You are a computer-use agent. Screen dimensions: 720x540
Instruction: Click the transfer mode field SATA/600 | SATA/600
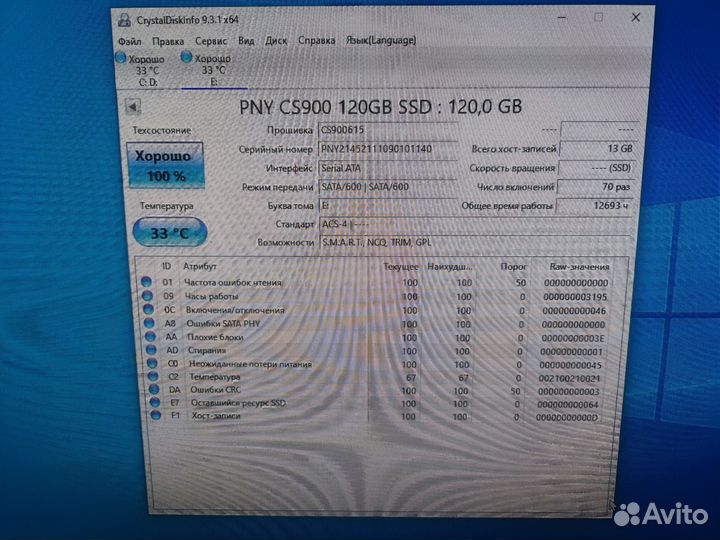pos(387,187)
